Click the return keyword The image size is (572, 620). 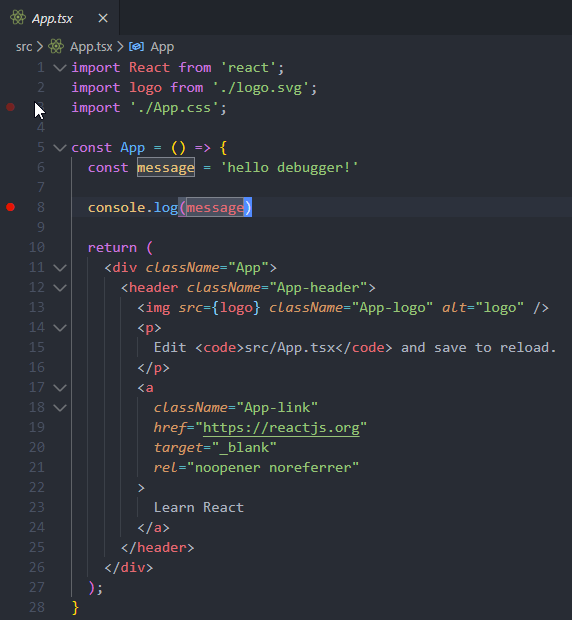click(x=112, y=248)
